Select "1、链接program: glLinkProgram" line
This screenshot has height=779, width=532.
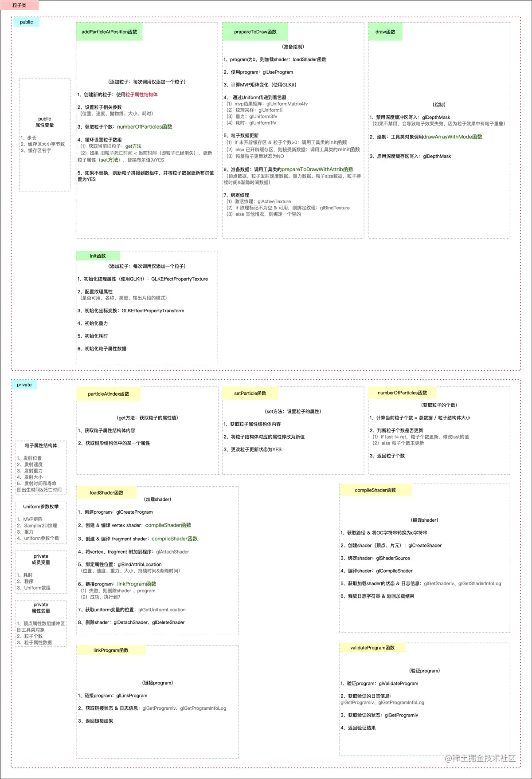coord(113,696)
